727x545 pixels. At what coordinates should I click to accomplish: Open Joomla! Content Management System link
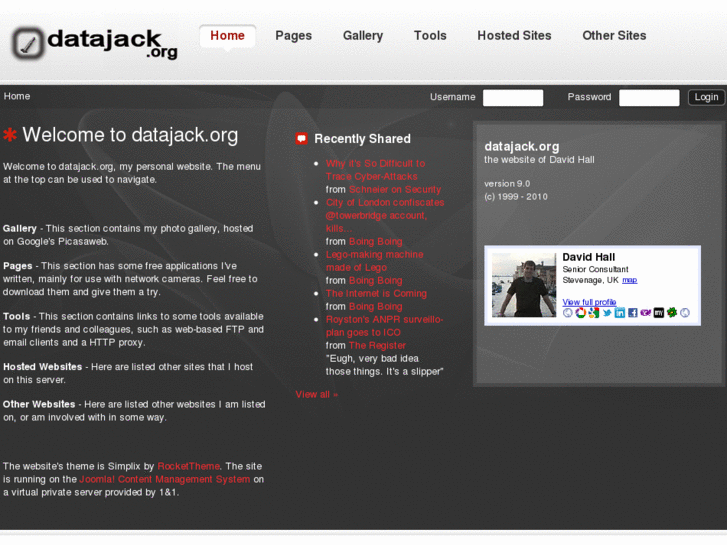pyautogui.click(x=165, y=479)
